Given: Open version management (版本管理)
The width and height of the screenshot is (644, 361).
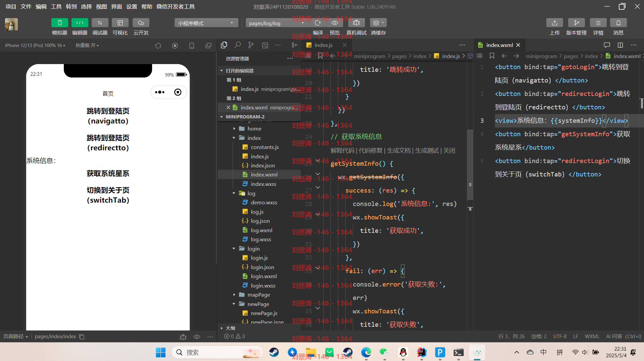Looking at the screenshot, I should (x=576, y=23).
